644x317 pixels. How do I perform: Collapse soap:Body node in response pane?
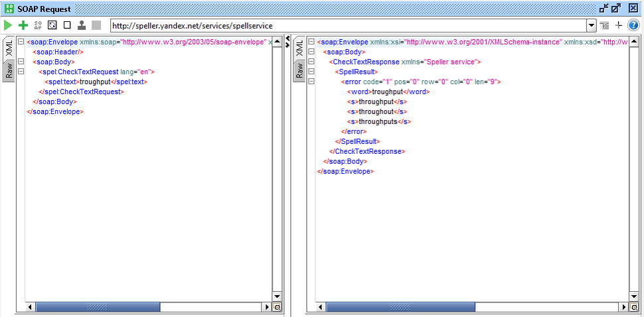click(311, 52)
